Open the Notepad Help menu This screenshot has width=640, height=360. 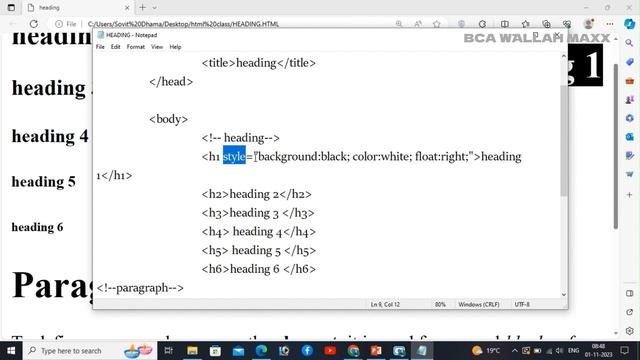coord(175,47)
